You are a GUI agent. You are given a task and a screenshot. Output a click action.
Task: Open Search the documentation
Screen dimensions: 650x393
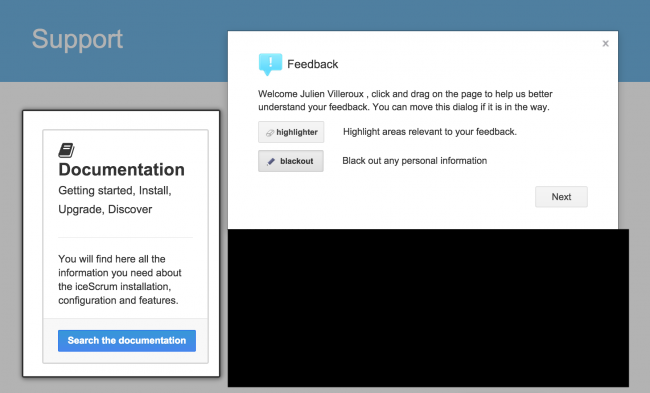point(127,340)
